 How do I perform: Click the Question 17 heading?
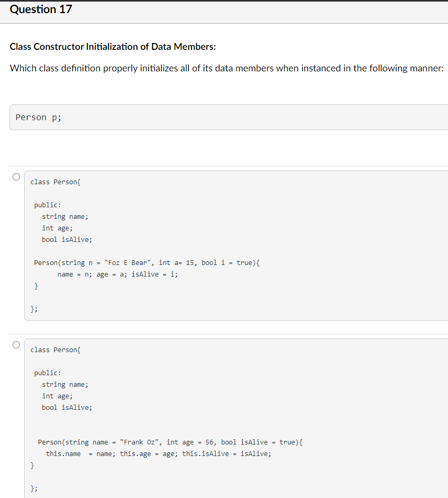[41, 9]
